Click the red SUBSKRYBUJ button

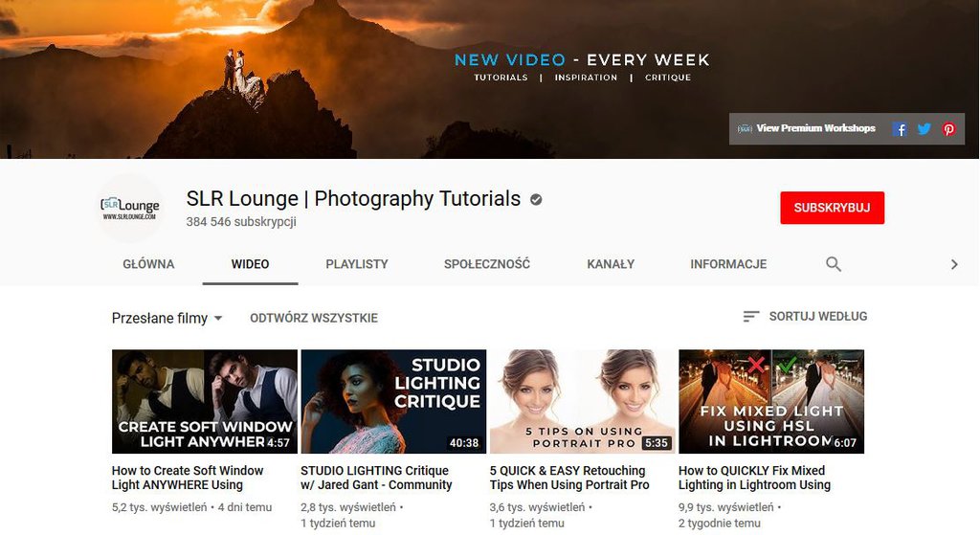tap(832, 208)
